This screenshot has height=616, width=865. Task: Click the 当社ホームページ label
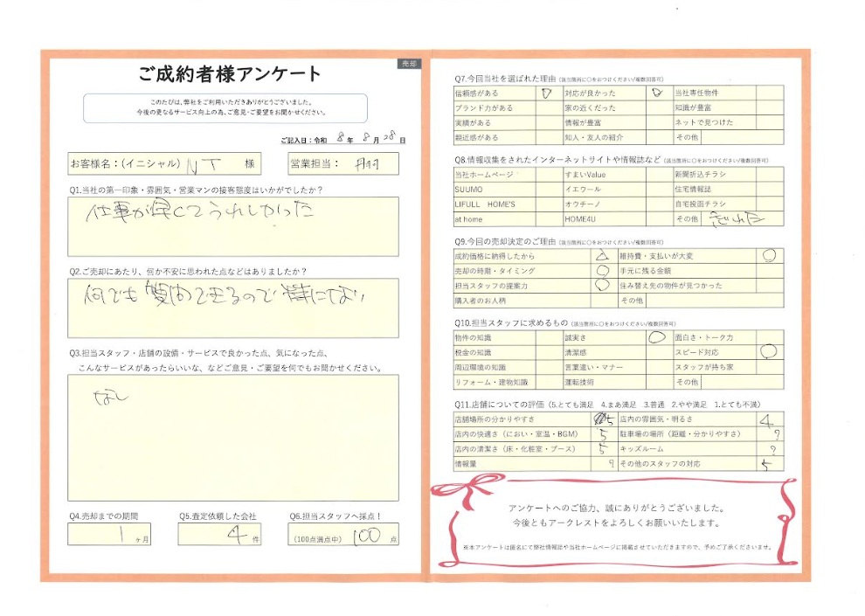pos(484,175)
